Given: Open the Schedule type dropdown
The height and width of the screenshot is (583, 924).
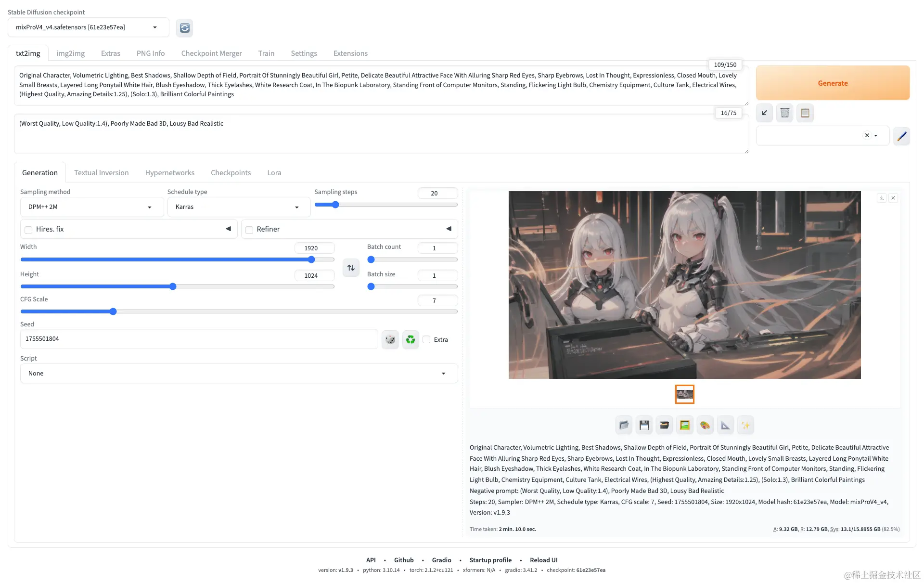Looking at the screenshot, I should pos(238,207).
